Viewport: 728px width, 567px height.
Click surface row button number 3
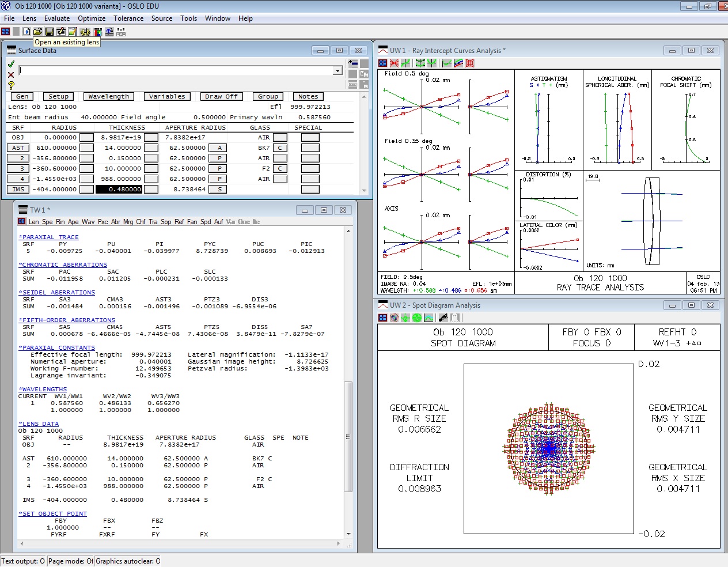[18, 168]
